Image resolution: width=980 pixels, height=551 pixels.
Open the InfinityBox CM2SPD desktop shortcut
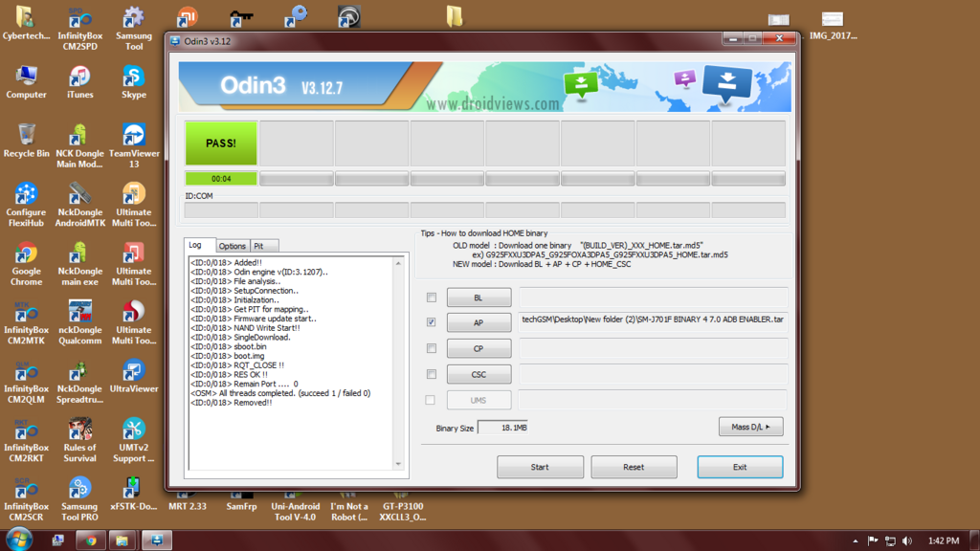(80, 29)
